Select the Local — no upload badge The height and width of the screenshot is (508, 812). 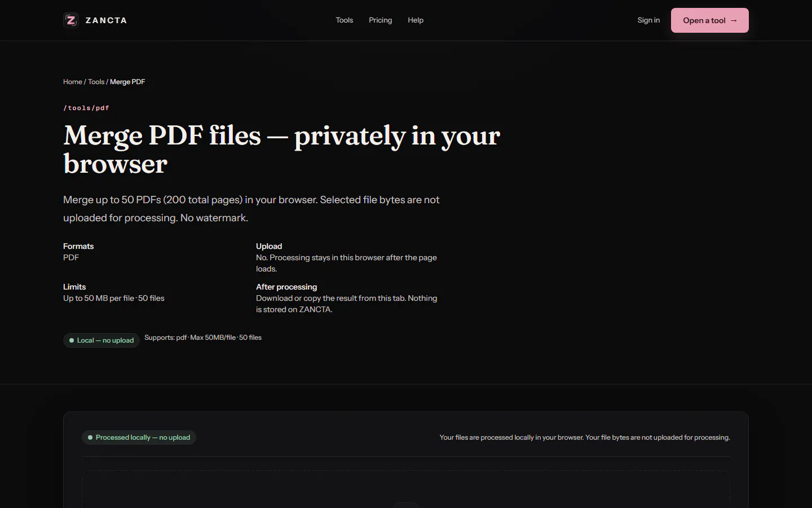[101, 340]
